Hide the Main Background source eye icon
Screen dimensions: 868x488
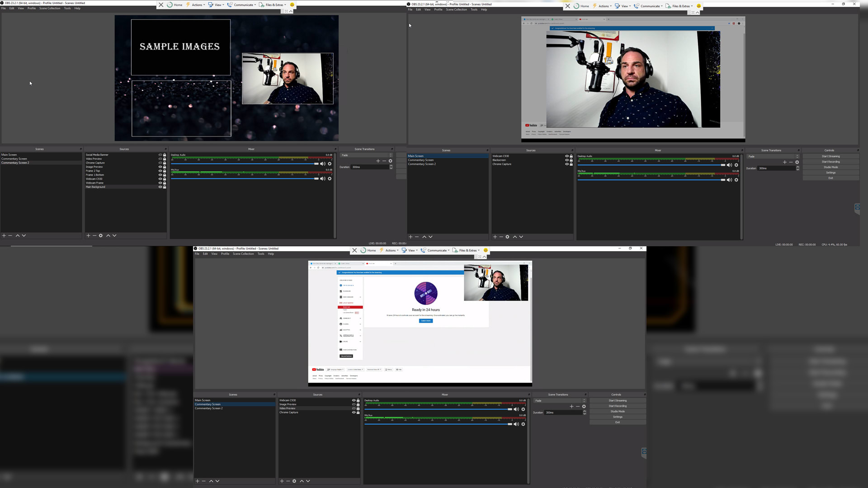(x=160, y=187)
